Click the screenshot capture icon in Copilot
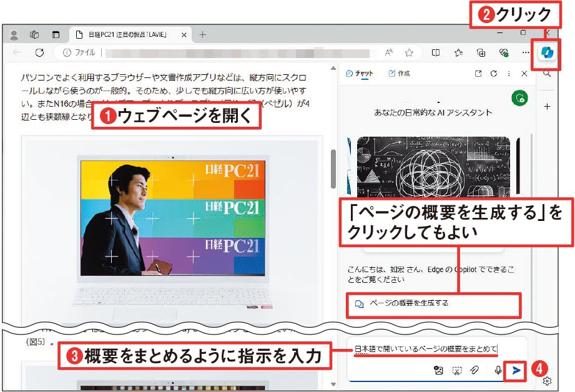Screen dimensions: 575x392 (456, 370)
